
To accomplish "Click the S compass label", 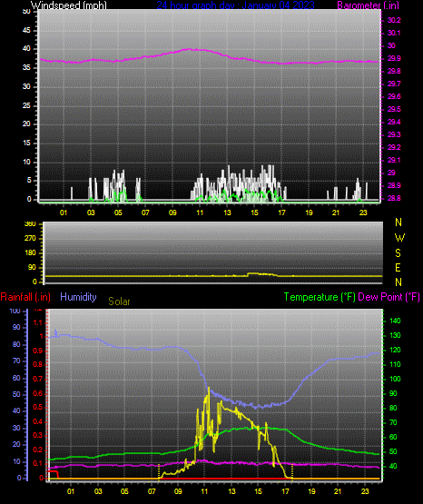I will [x=398, y=253].
